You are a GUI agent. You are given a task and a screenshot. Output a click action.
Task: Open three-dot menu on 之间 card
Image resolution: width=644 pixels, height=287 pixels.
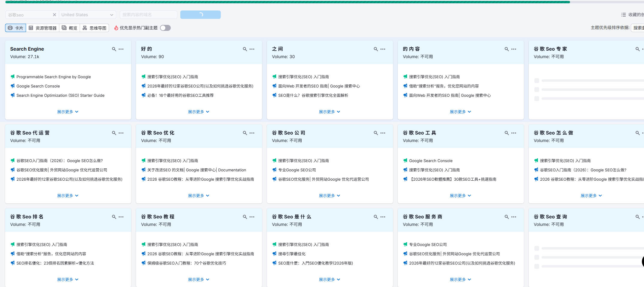point(383,49)
